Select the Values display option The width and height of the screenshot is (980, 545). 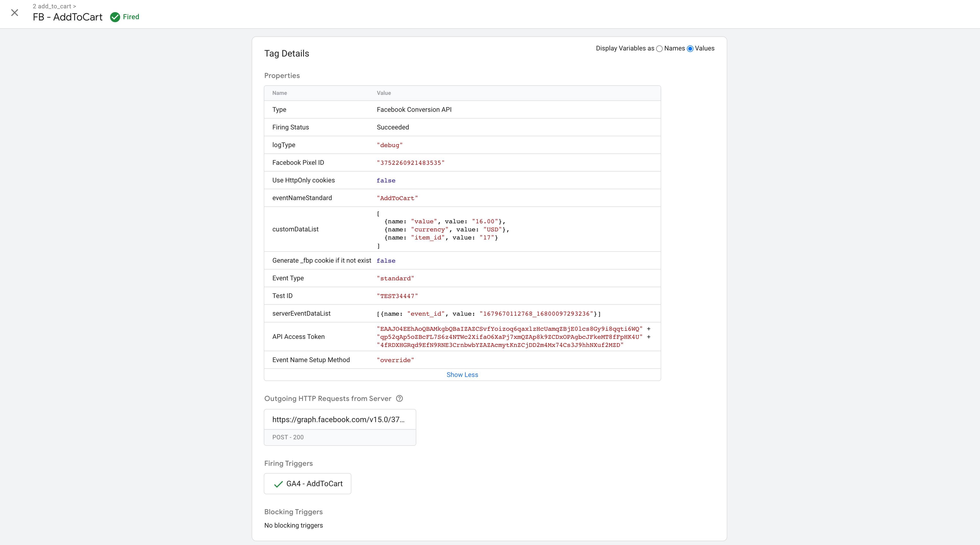pyautogui.click(x=690, y=49)
